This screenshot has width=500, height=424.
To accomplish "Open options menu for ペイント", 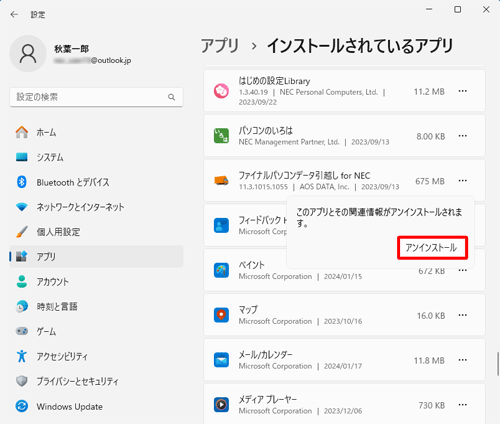I will [x=463, y=270].
